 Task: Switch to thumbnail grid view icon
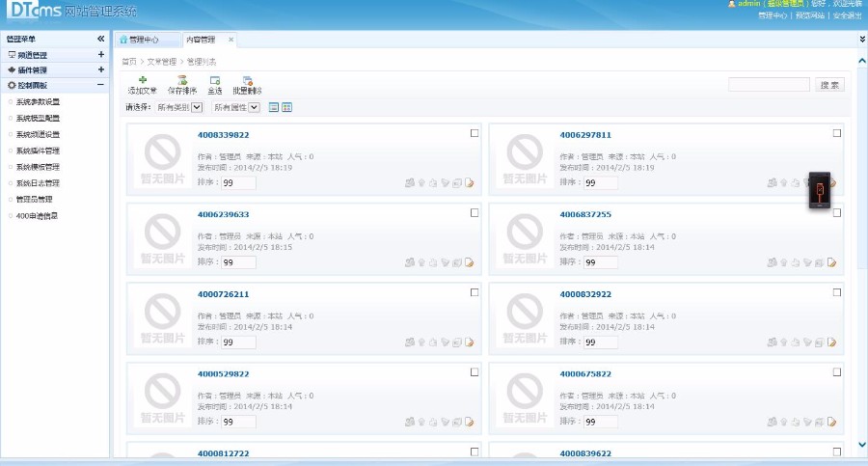pos(286,107)
